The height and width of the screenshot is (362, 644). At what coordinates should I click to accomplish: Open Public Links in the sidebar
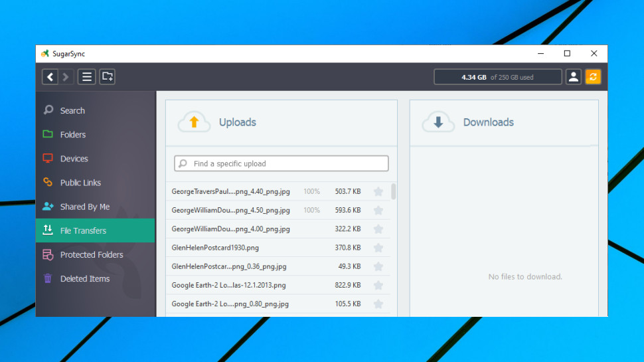(x=96, y=183)
